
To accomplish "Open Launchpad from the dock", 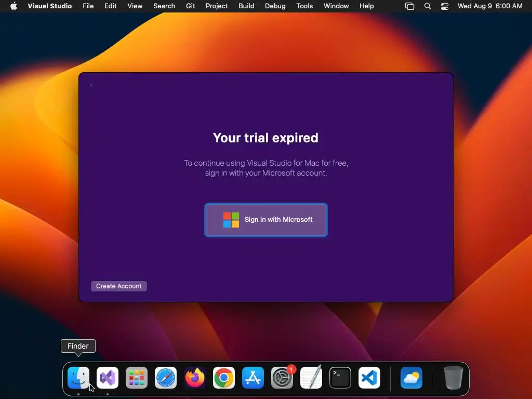I will [x=137, y=378].
